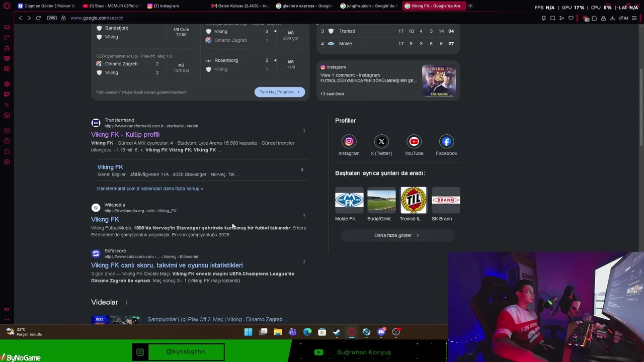The height and width of the screenshot is (362, 644).
Task: Open the Facebook profile icon
Action: point(446,142)
